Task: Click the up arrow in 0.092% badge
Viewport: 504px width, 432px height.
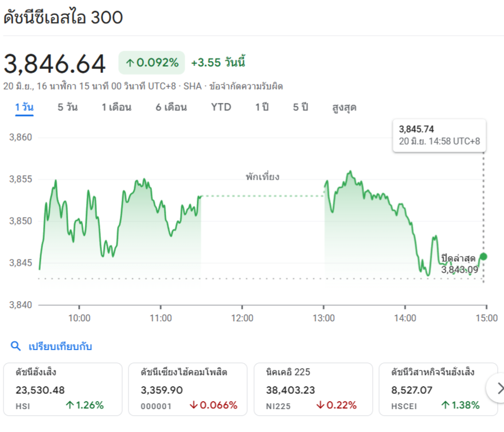Action: pos(130,63)
